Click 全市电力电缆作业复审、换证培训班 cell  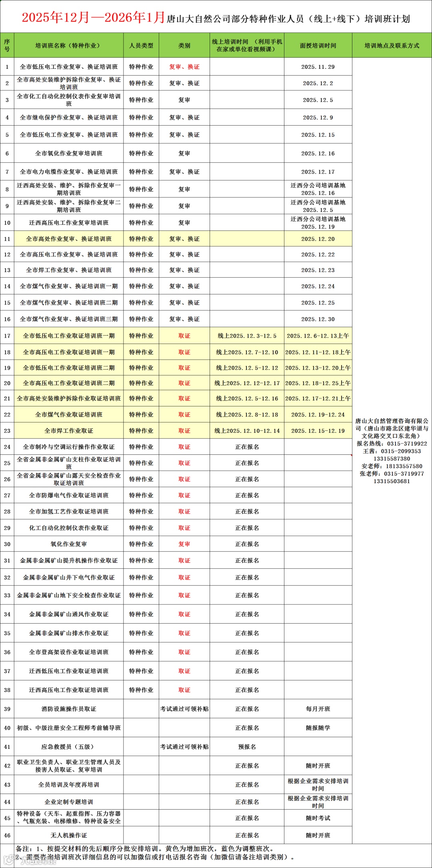tap(69, 172)
